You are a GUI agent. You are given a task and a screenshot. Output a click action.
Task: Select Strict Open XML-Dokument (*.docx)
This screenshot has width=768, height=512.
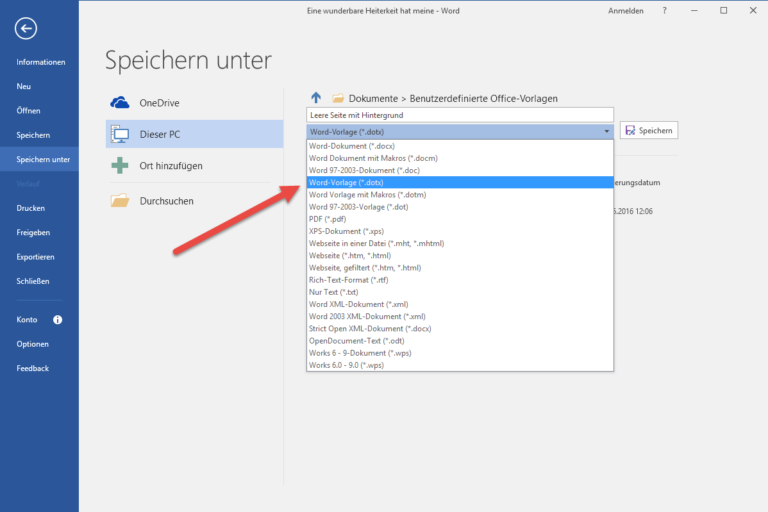click(x=460, y=329)
